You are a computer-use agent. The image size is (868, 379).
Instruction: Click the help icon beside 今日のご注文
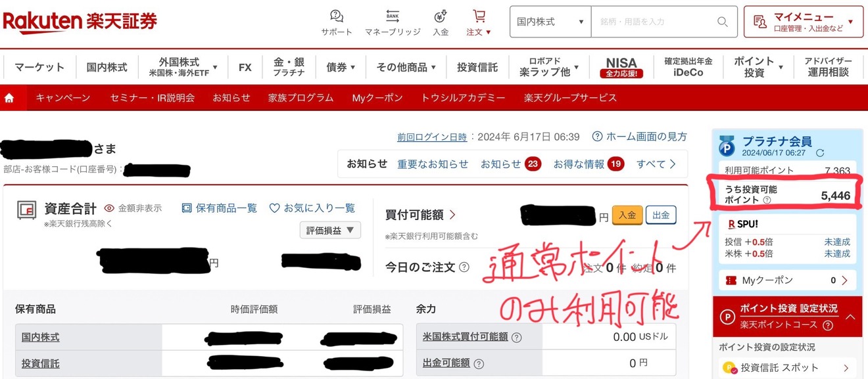(x=464, y=267)
